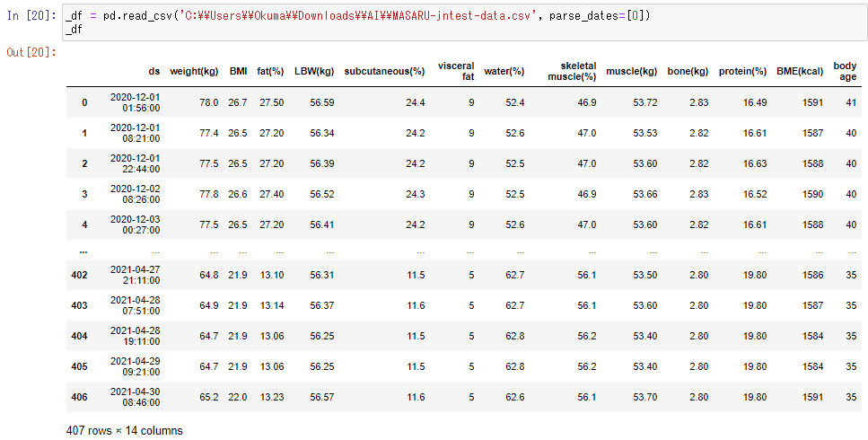Click muscle value 53.70 in row 406
Image resolution: width=868 pixels, height=440 pixels.
[645, 398]
